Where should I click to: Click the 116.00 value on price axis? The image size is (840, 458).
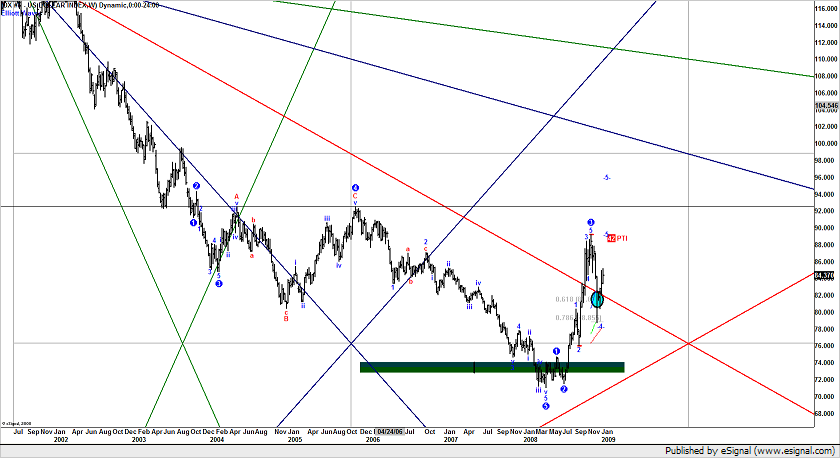coord(826,9)
